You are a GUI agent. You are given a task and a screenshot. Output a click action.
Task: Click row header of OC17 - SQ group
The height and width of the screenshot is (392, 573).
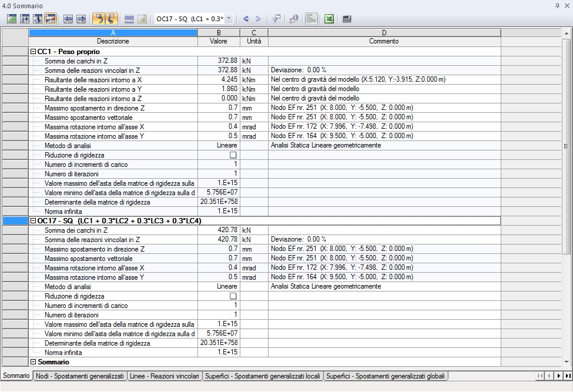coord(15,220)
